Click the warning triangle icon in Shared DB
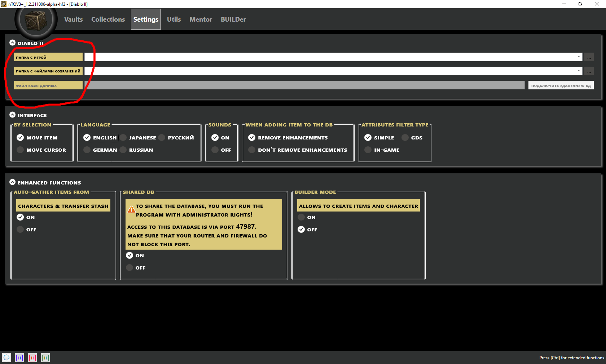 pos(131,209)
